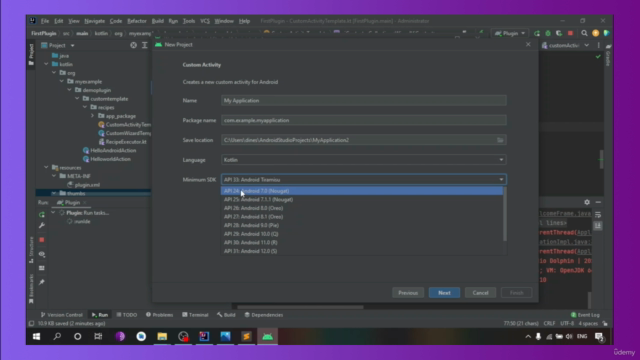640x360 pixels.
Task: Click the Package name input field
Action: [x=364, y=120]
